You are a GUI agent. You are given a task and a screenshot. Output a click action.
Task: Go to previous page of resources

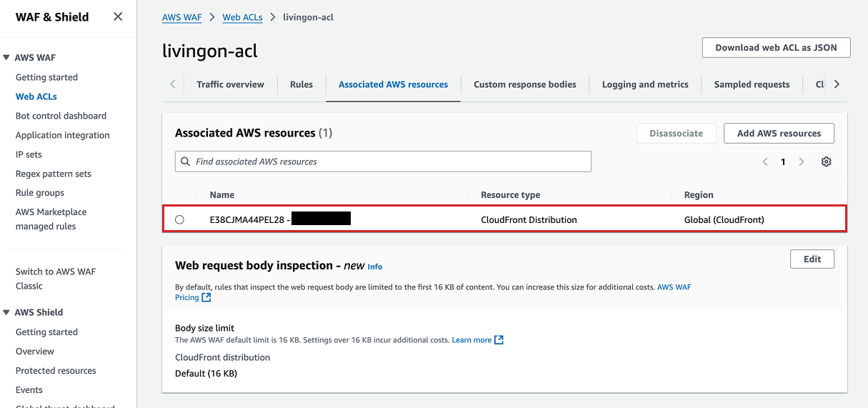(x=765, y=162)
